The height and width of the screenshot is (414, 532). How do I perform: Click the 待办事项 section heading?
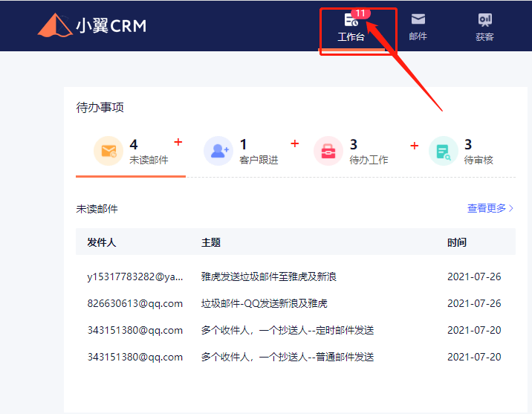pyautogui.click(x=100, y=107)
